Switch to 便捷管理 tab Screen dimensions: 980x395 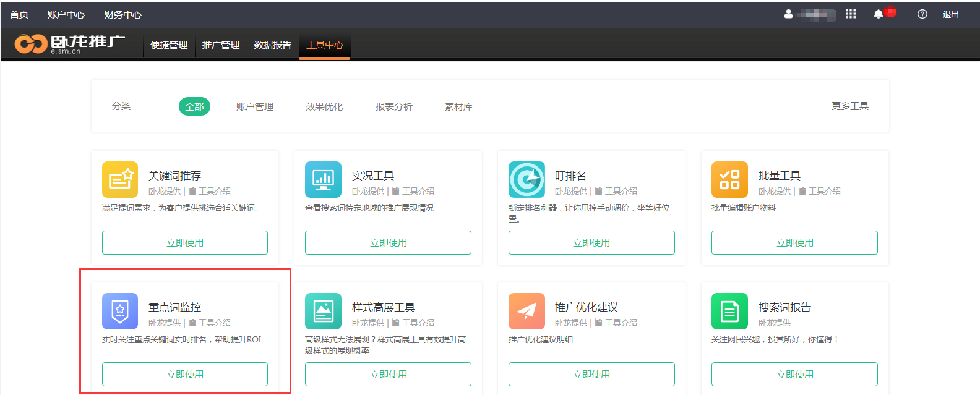coord(169,45)
